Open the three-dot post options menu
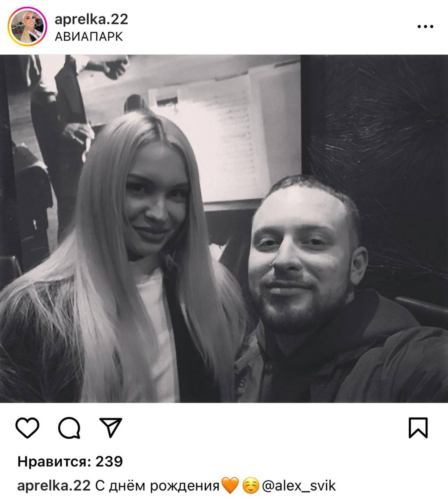The height and width of the screenshot is (499, 448). [425, 27]
